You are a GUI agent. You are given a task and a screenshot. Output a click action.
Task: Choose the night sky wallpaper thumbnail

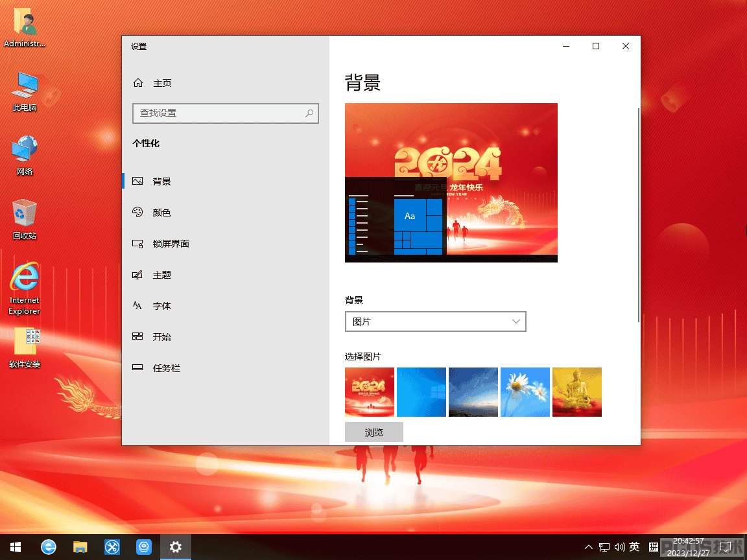pos(473,392)
